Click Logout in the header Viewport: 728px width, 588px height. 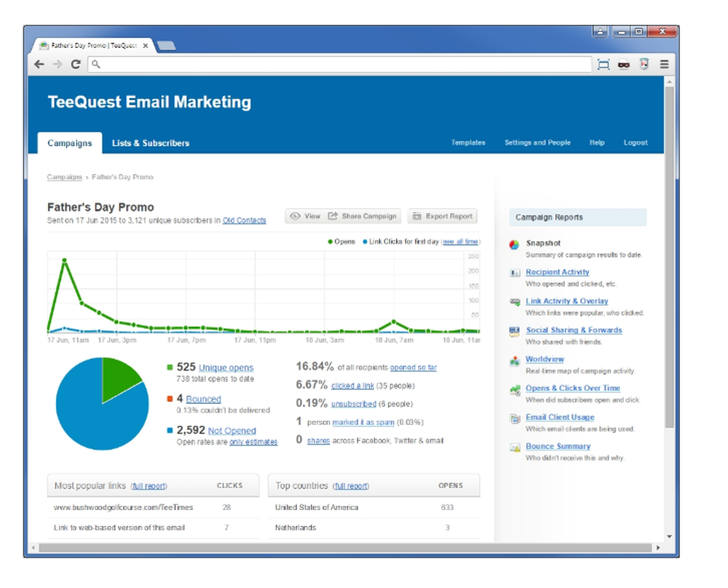[x=635, y=143]
